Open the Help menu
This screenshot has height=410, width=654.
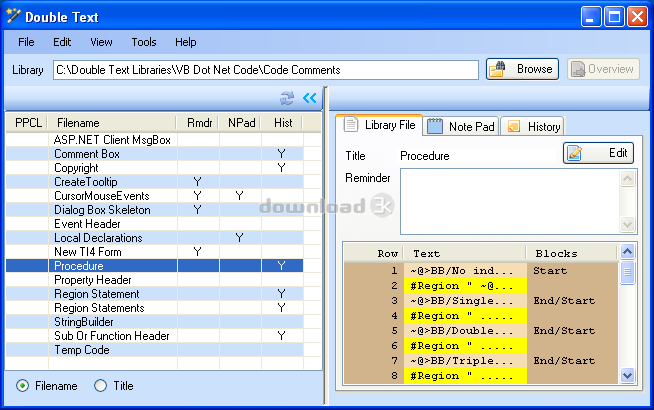coord(186,42)
